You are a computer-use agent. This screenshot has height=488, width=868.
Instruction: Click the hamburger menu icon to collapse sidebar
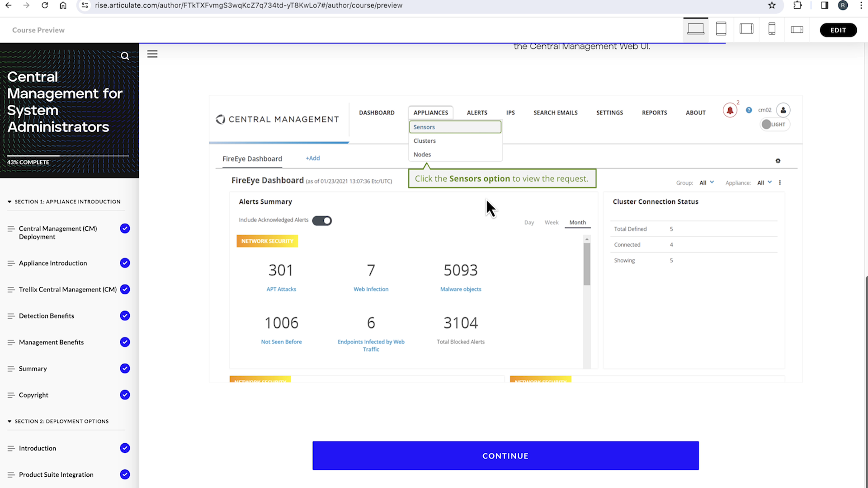tap(152, 54)
